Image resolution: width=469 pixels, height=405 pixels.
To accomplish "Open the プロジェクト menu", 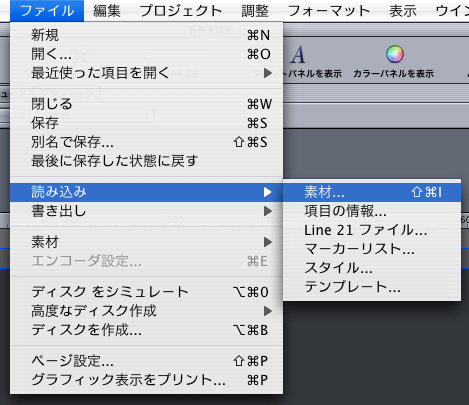I will pos(181,11).
